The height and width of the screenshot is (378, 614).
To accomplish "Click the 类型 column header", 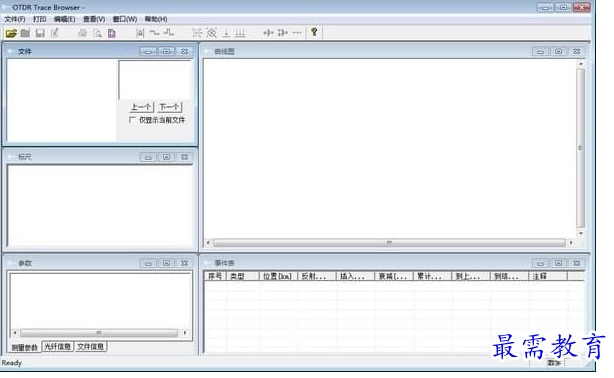I will pos(243,276).
